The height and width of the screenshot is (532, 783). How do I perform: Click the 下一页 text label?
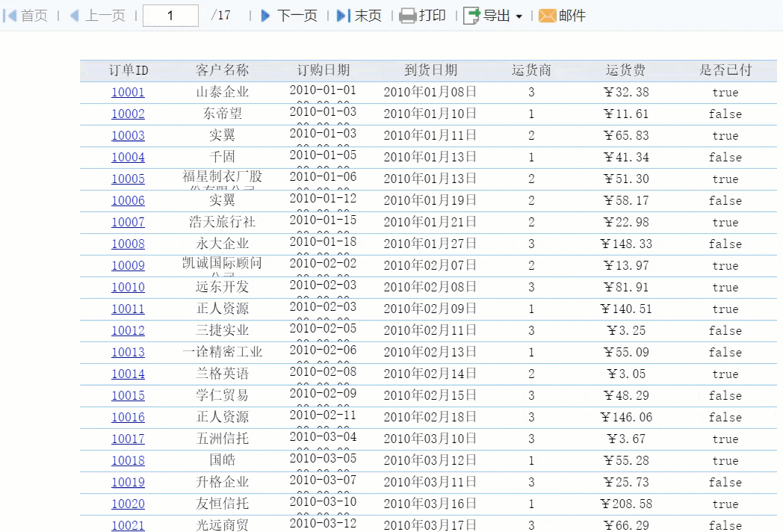pos(297,16)
